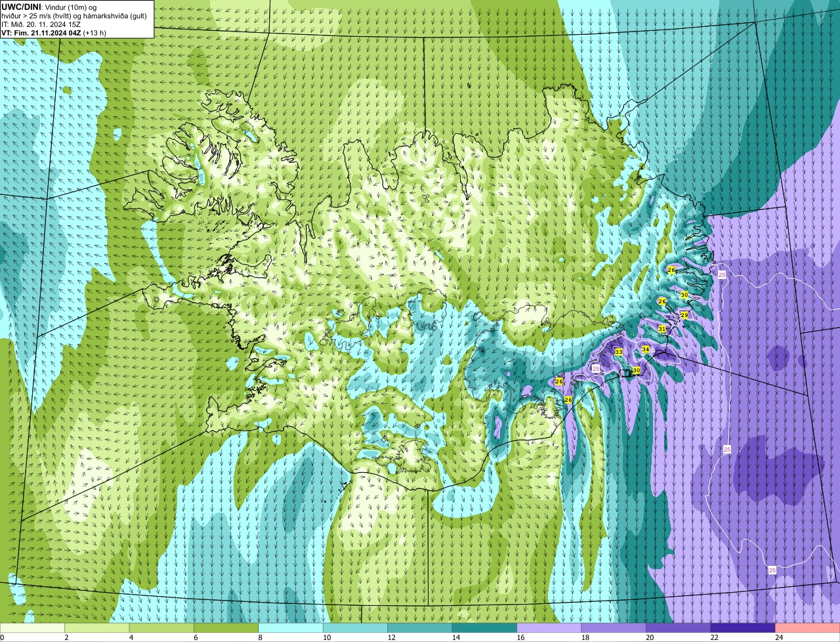This screenshot has width=840, height=642.
Task: Click the 6–8 m/s olive green swatch
Action: tap(226, 628)
